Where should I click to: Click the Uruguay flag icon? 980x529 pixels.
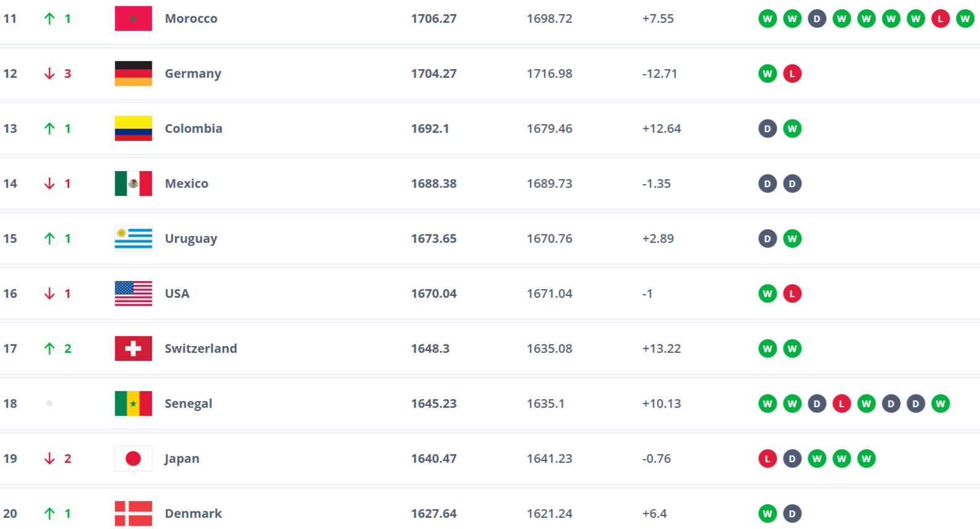click(133, 239)
